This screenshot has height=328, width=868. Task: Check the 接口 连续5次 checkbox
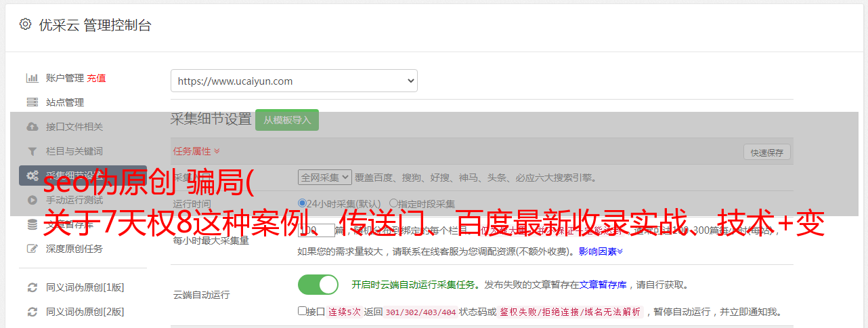point(302,312)
